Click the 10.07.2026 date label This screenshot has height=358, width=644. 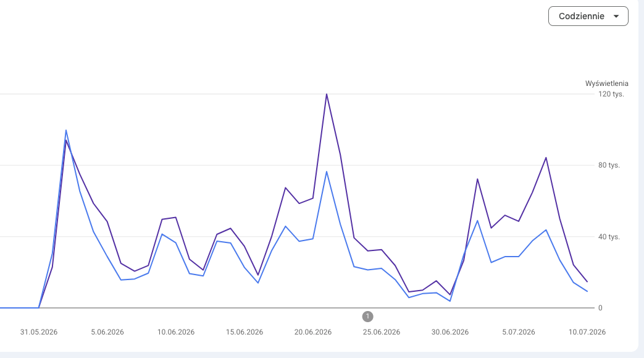(x=587, y=332)
